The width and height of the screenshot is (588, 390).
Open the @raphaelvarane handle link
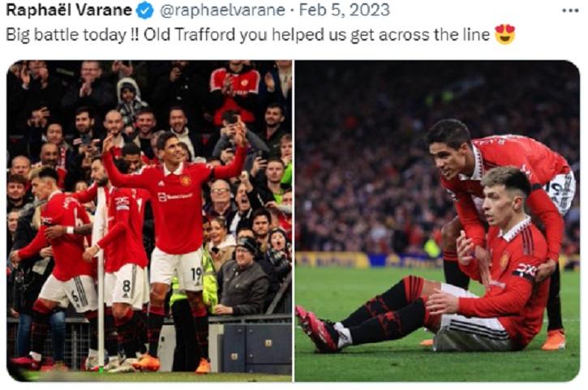click(x=222, y=11)
